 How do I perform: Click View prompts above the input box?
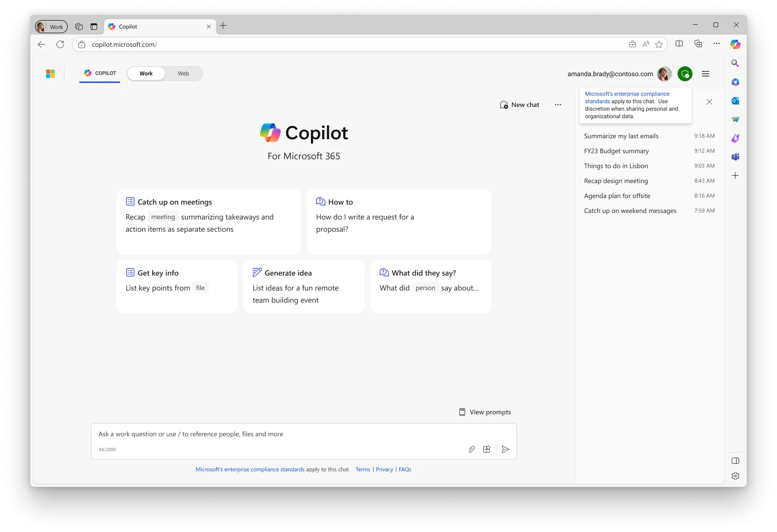click(x=485, y=412)
